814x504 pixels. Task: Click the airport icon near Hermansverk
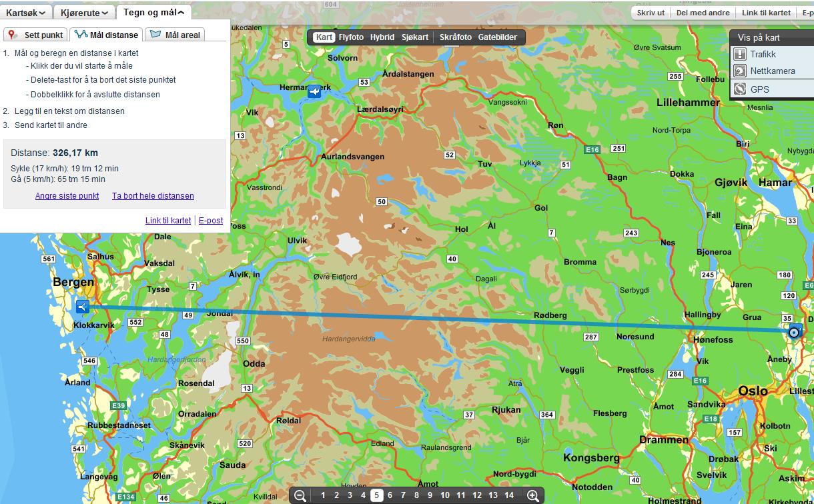click(x=314, y=91)
